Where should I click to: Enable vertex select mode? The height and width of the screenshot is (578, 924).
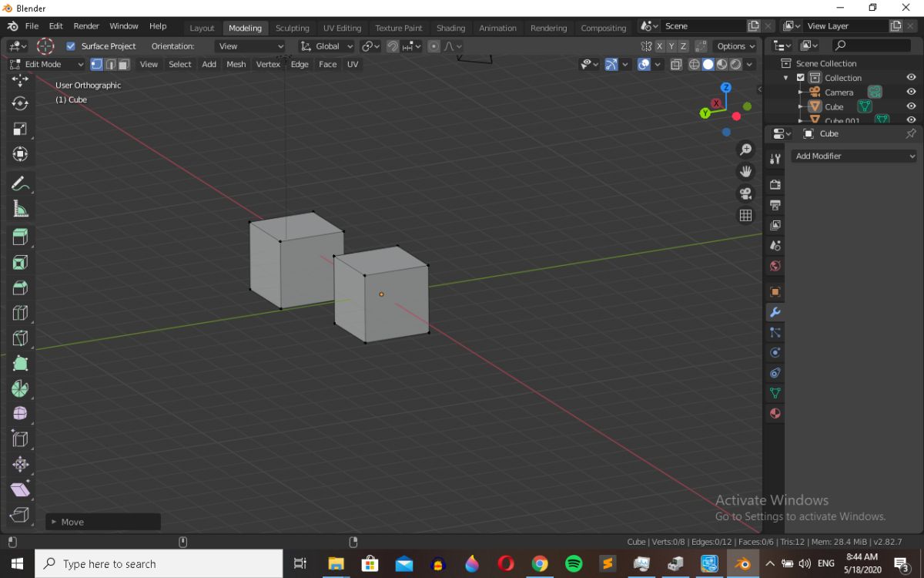[x=96, y=65]
